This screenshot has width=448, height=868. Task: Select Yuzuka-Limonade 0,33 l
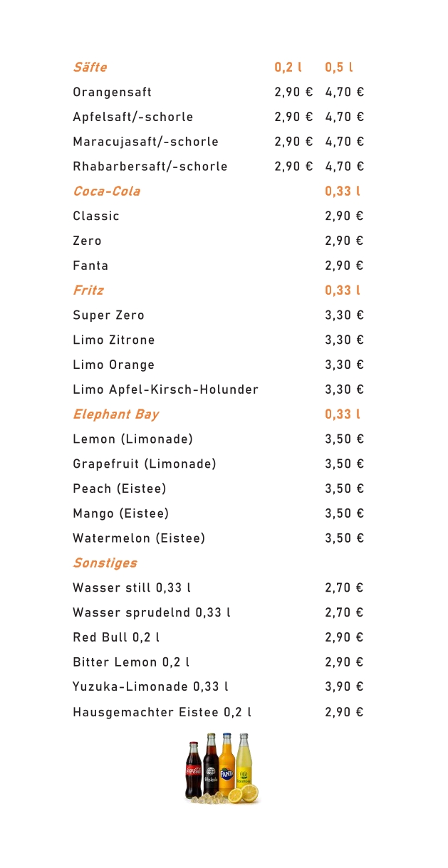click(x=150, y=687)
